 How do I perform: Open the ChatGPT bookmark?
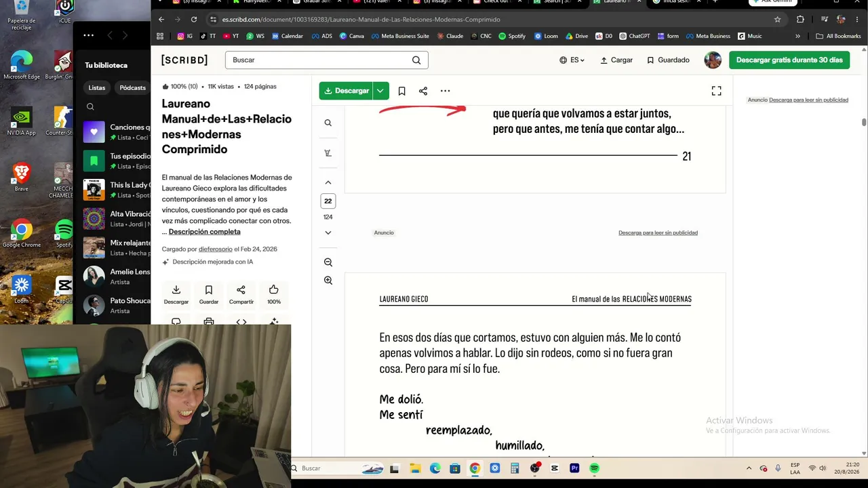[634, 36]
